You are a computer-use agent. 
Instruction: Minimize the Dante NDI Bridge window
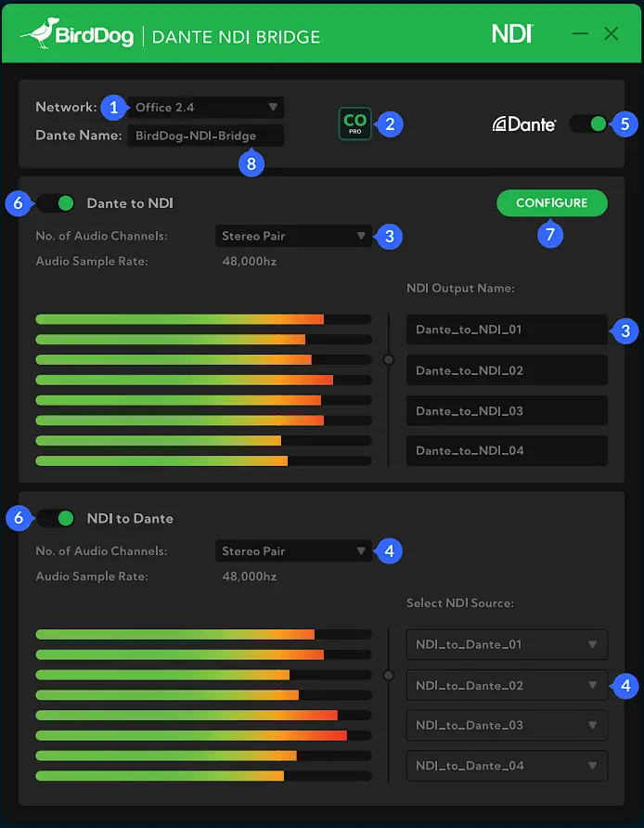point(580,33)
